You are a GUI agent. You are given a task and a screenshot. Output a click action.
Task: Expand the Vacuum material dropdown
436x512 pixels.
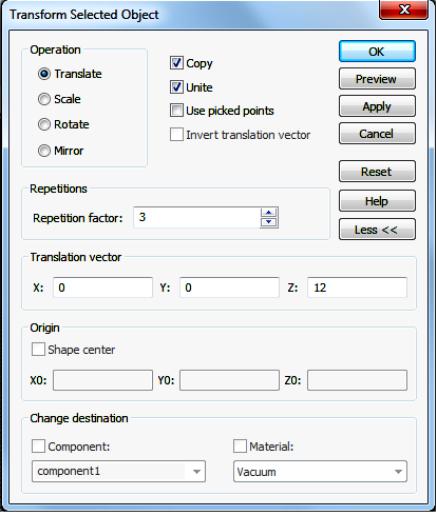(320, 471)
